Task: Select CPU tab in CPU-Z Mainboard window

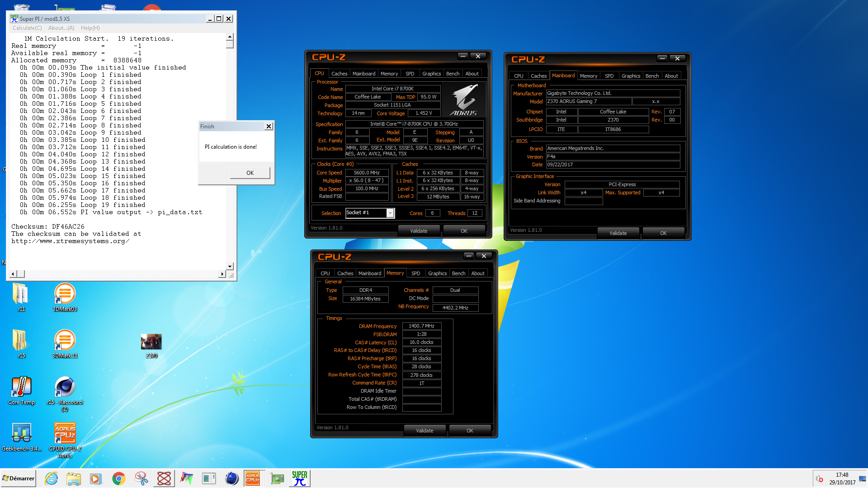Action: tap(519, 76)
